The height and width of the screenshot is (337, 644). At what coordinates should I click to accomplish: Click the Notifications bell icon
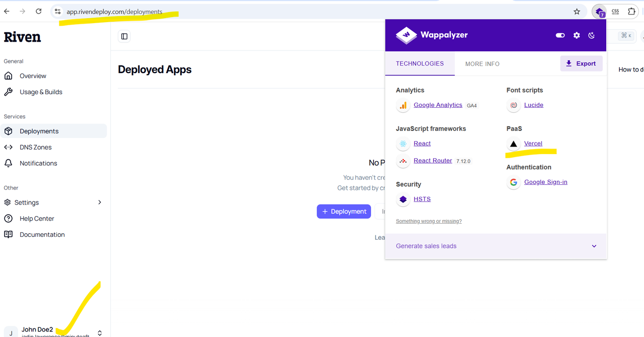coord(8,163)
